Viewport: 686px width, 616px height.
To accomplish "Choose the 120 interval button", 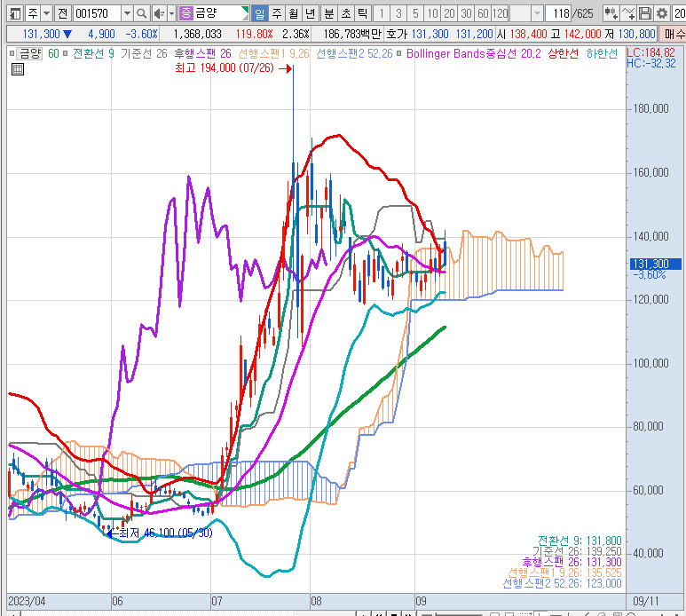I will point(500,14).
